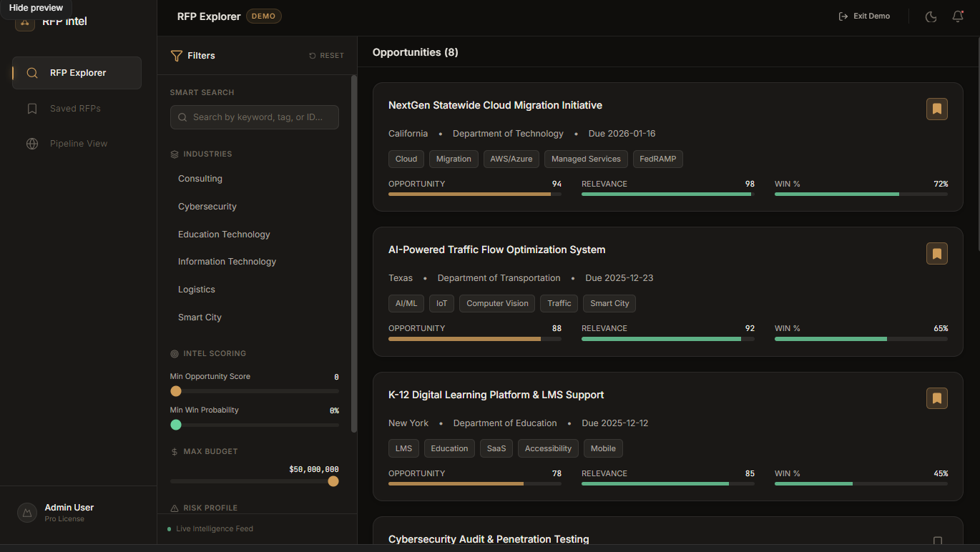
Task: Select the magnifier icon beside RFP Explorer
Action: [x=31, y=72]
